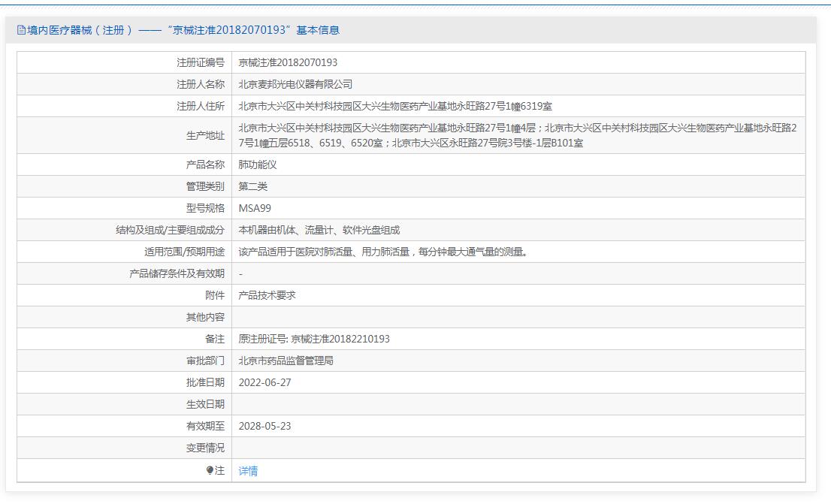The width and height of the screenshot is (831, 504).
Task: Click the structure text 本机器由机体、流量计、软件光盘组成
Action: point(319,230)
